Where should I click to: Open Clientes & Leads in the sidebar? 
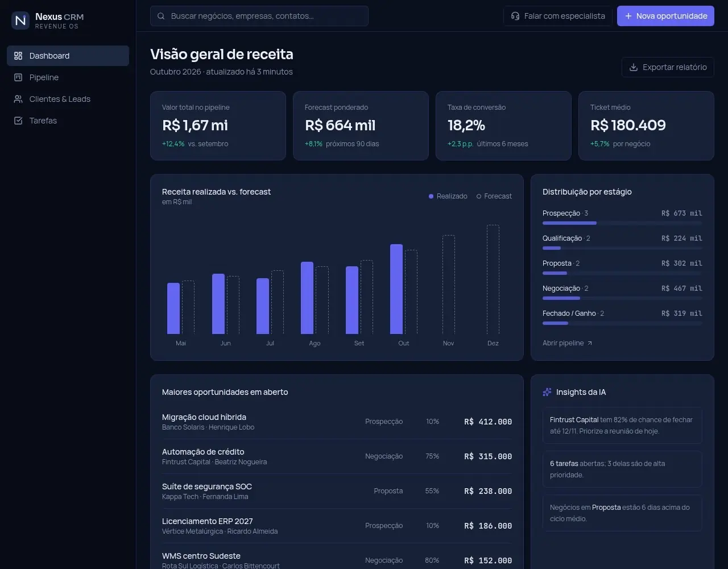68,99
